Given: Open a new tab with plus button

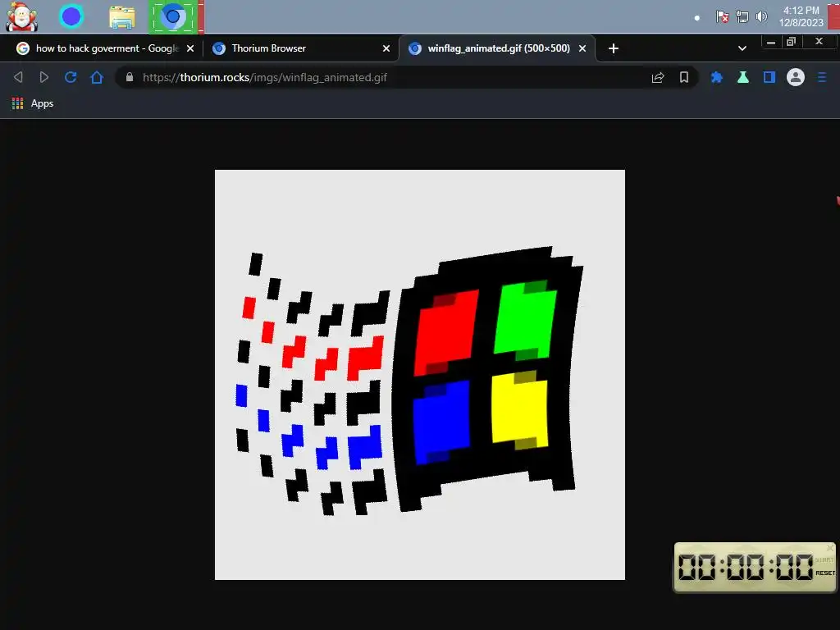Looking at the screenshot, I should [614, 48].
